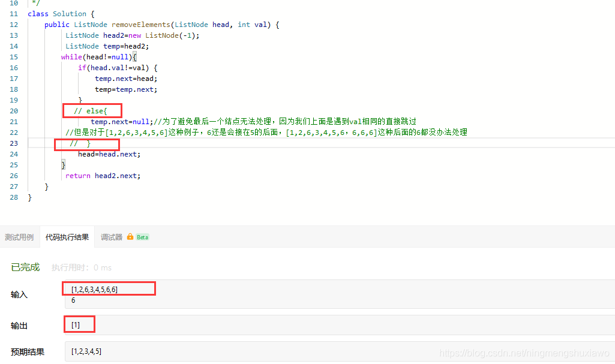This screenshot has height=364, width=615.
Task: Click line number 28 in gutter
Action: (x=14, y=197)
